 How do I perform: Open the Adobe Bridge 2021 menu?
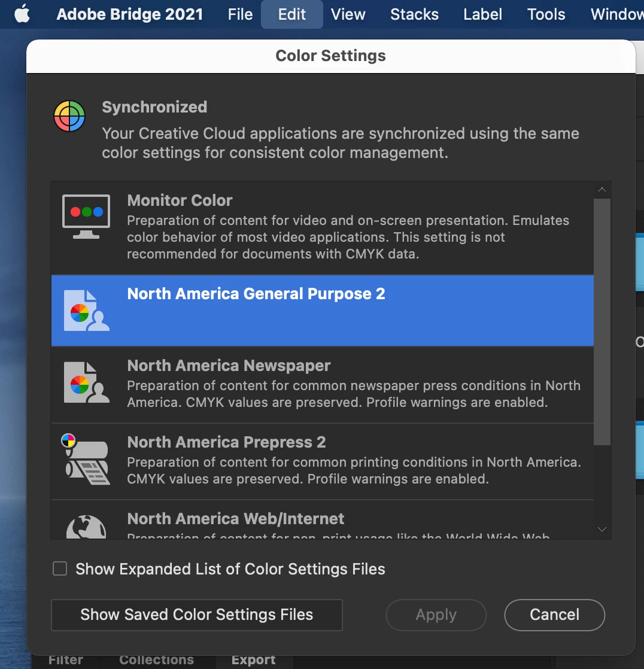[130, 14]
